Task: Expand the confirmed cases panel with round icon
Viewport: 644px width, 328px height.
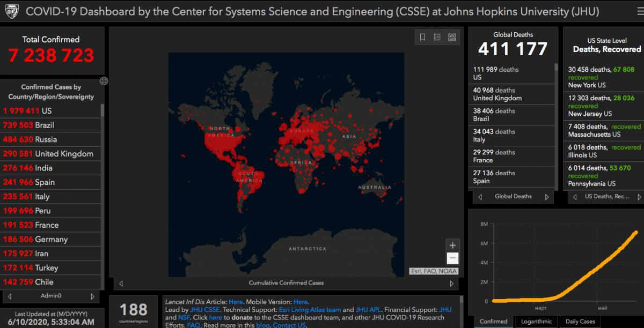Action: tap(104, 81)
